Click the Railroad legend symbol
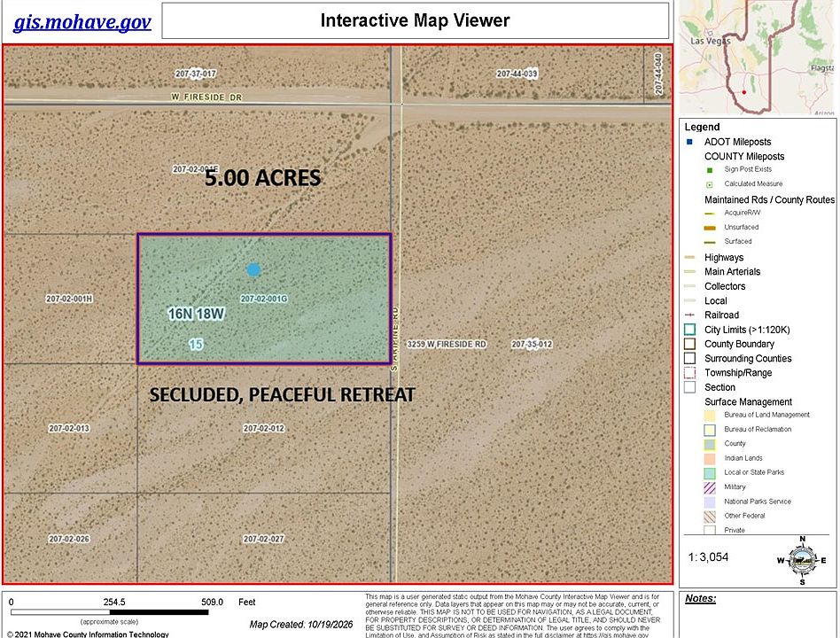The width and height of the screenshot is (840, 638). (690, 315)
